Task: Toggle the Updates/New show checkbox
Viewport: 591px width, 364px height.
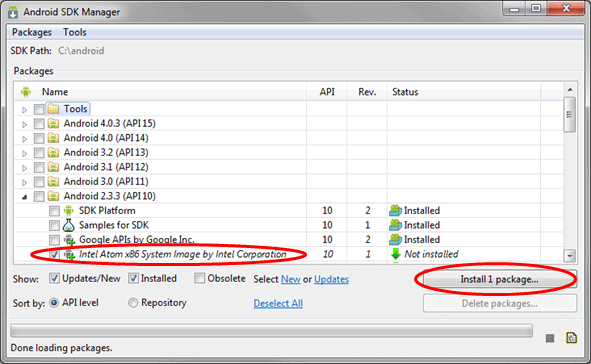Action: [x=54, y=278]
